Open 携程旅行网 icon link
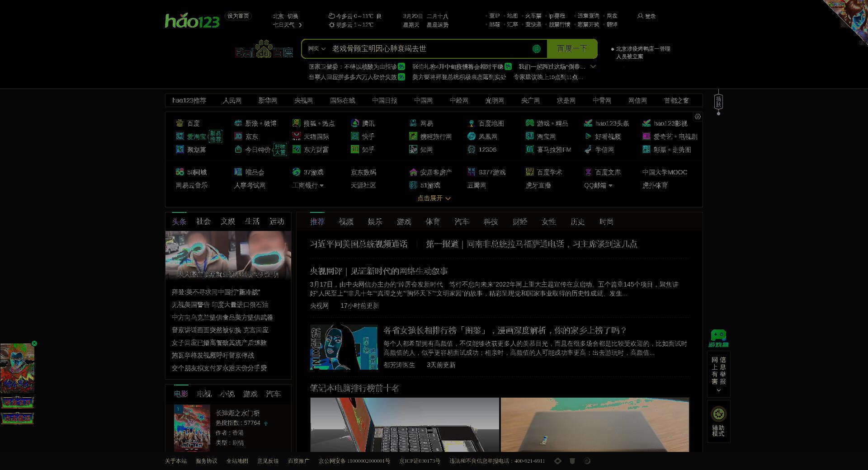 [413, 136]
